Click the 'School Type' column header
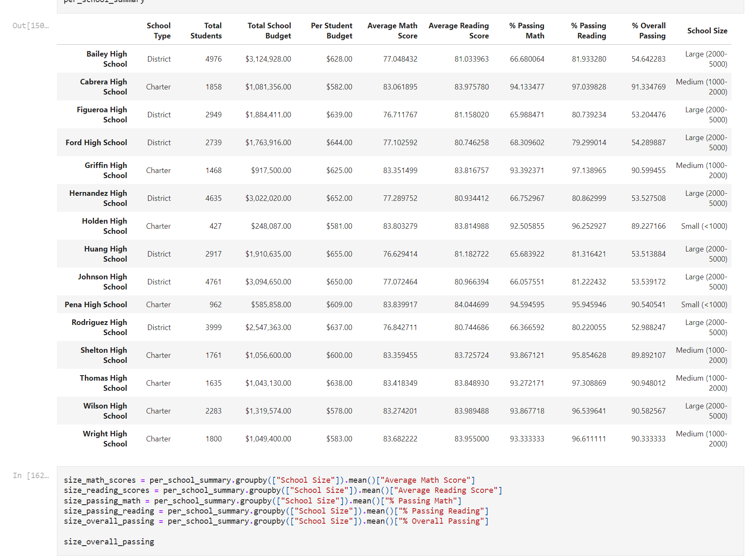The width and height of the screenshot is (756, 560). point(159,31)
